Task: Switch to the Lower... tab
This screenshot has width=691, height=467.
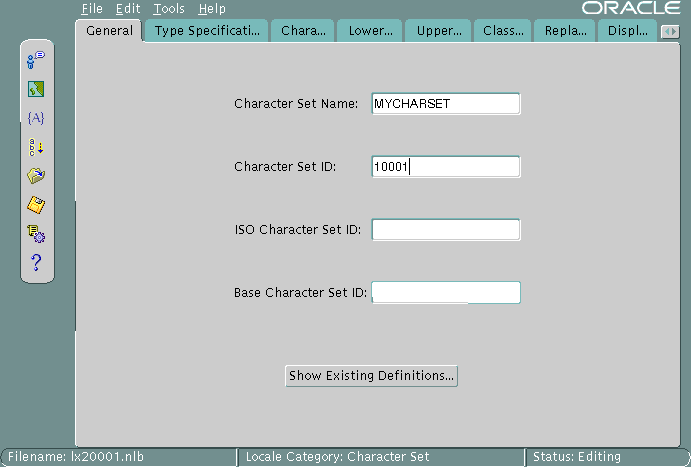Action: 371,31
